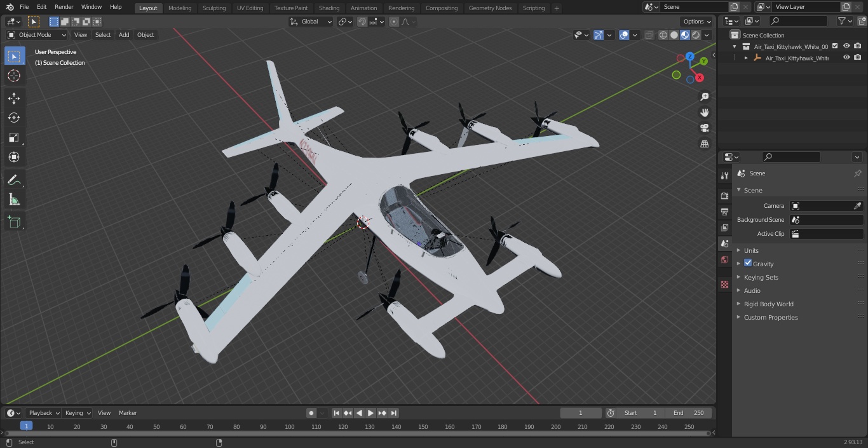
Task: Click the current frame field
Action: coord(580,413)
